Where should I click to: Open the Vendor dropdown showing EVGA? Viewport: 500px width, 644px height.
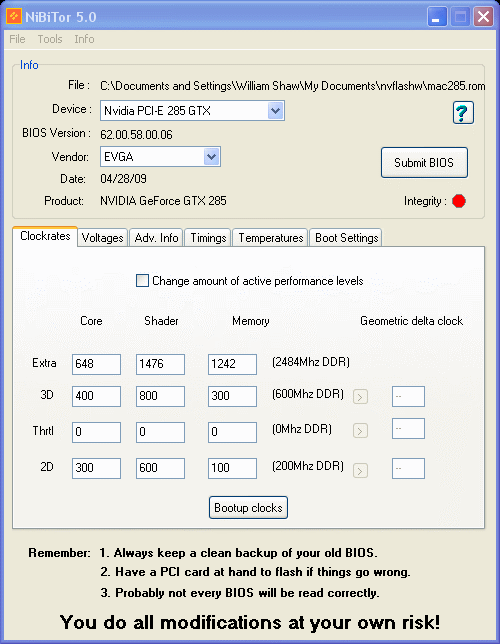211,156
